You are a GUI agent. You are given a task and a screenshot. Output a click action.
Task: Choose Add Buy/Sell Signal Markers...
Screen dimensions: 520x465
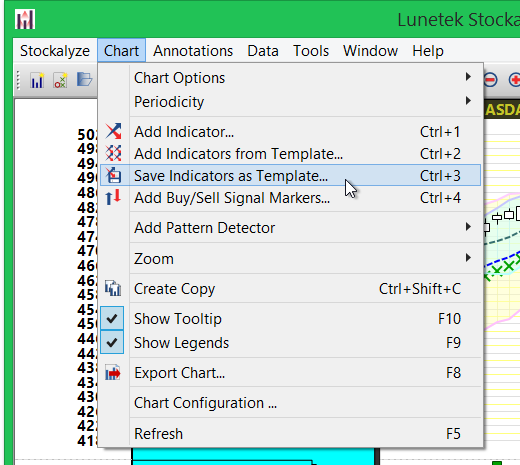pos(290,198)
